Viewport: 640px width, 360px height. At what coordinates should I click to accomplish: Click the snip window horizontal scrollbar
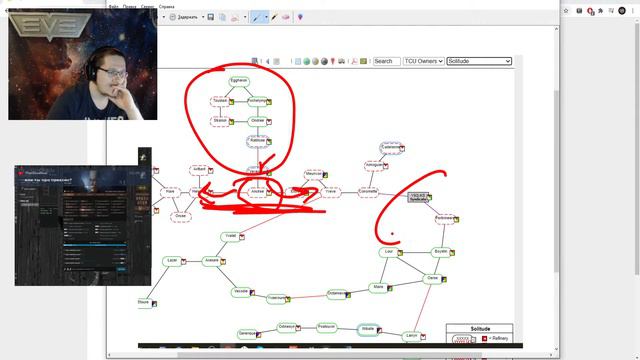coord(330,355)
